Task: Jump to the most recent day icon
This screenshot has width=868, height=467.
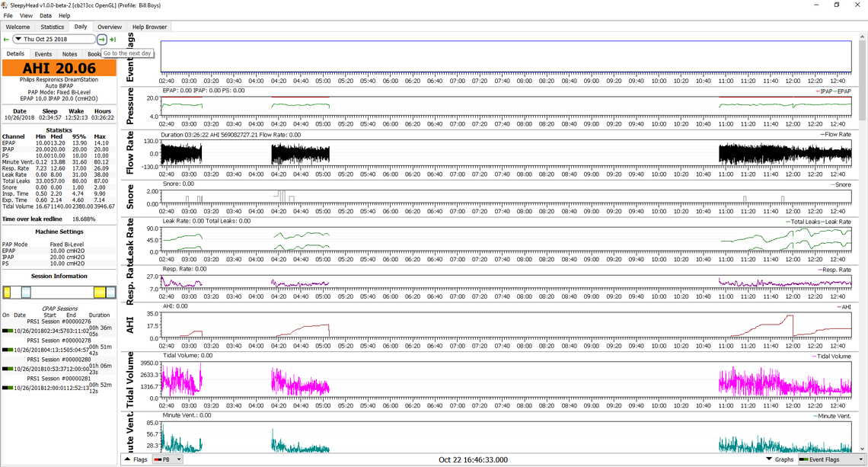Action: pyautogui.click(x=113, y=40)
